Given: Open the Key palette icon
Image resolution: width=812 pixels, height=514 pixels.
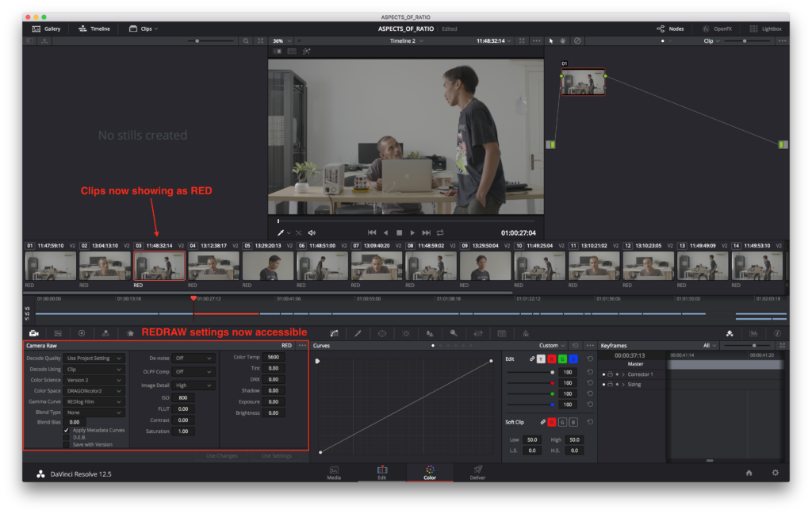Looking at the screenshot, I should 454,333.
